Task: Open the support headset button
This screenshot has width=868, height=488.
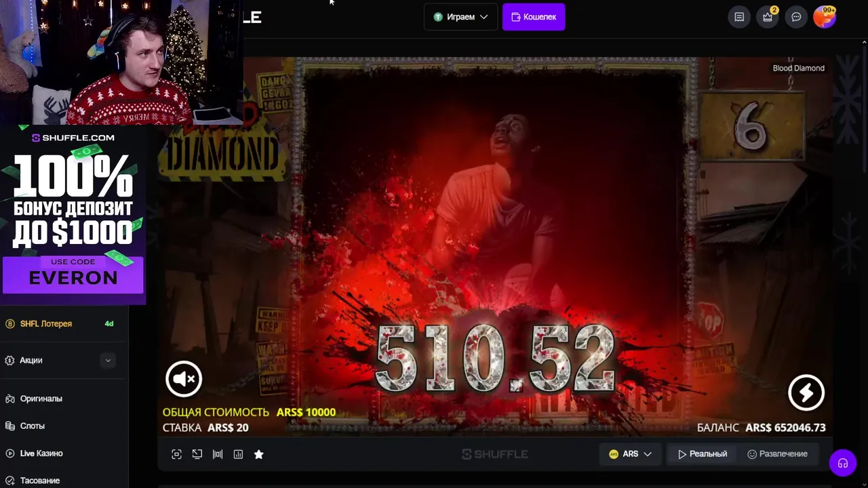Action: pos(843,464)
